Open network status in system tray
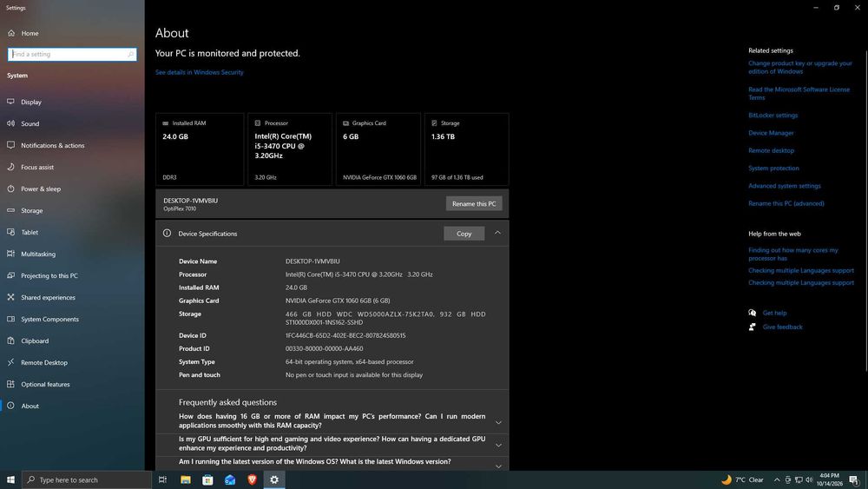The height and width of the screenshot is (489, 868). 799,479
